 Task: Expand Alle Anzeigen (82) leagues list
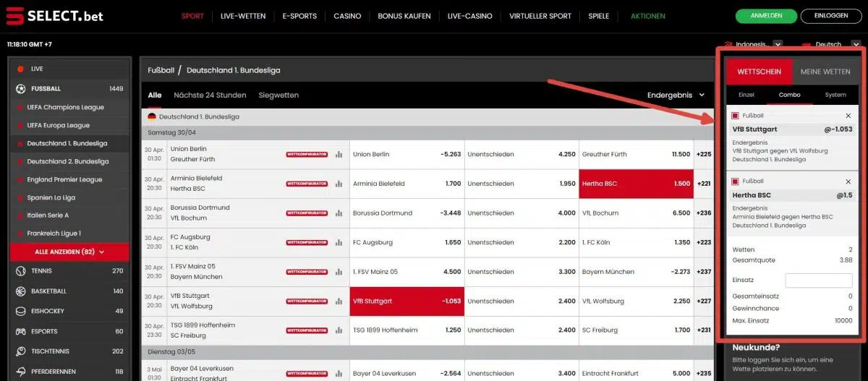(x=69, y=252)
